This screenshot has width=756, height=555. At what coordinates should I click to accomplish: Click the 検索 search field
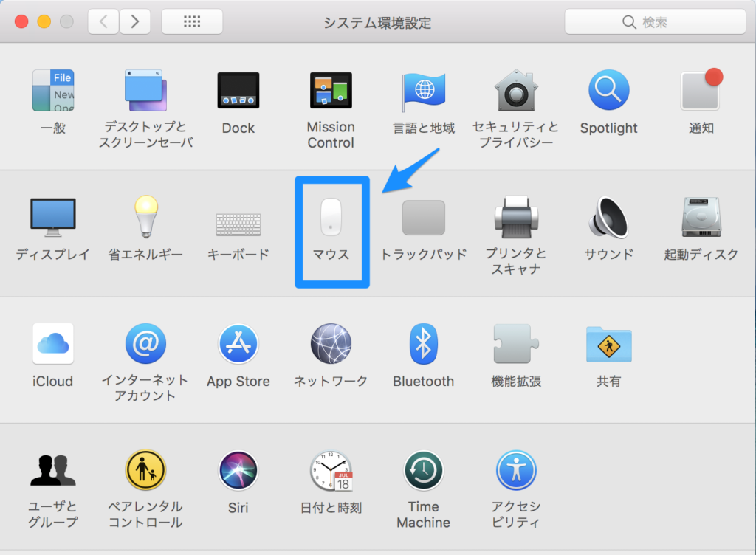tap(656, 21)
